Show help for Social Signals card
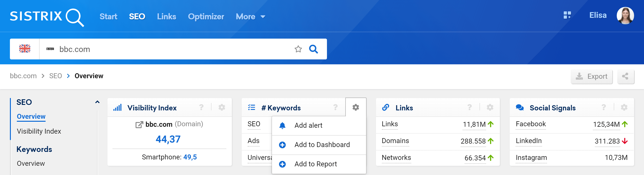The image size is (644, 175). pyautogui.click(x=604, y=107)
